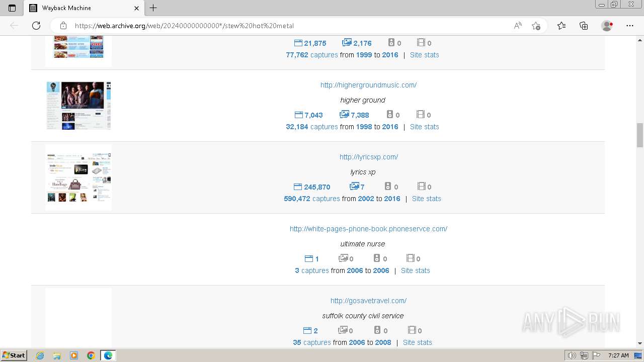Click image count icon for ultimate nurse
This screenshot has width=644, height=362.
pos(343,258)
